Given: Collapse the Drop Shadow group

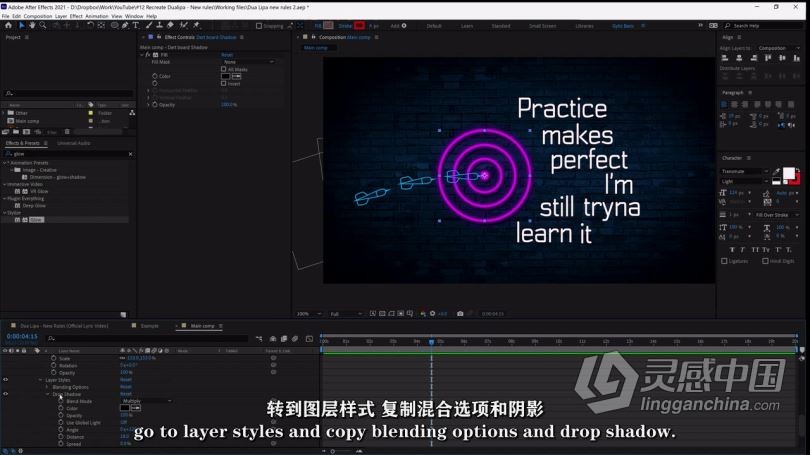Looking at the screenshot, I should coord(48,394).
